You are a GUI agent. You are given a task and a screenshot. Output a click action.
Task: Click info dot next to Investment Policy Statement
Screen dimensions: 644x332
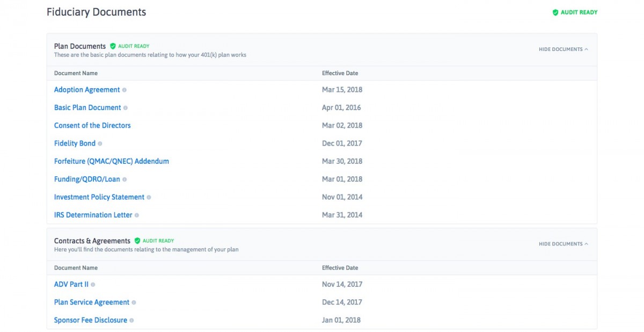pyautogui.click(x=149, y=198)
